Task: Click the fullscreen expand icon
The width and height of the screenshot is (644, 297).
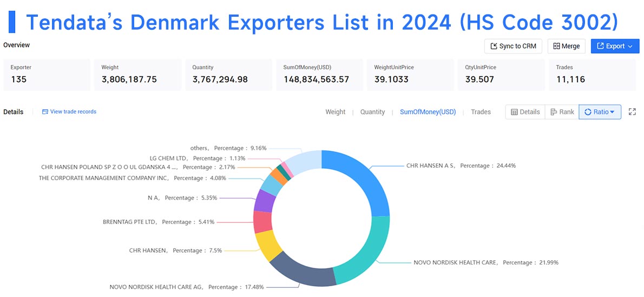Action: coord(632,112)
